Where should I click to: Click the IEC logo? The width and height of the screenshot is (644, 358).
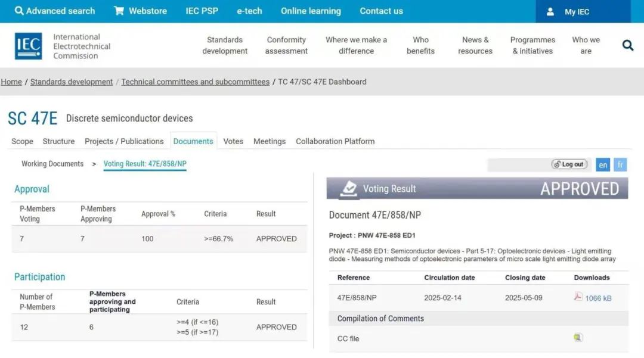[x=28, y=46]
